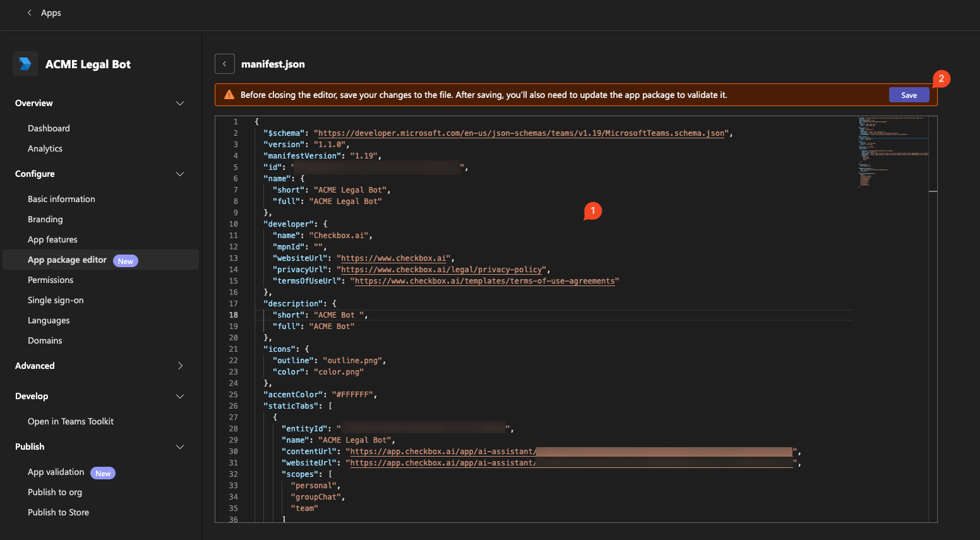
Task: Click the ACME Legal Bot app title
Action: click(x=88, y=64)
